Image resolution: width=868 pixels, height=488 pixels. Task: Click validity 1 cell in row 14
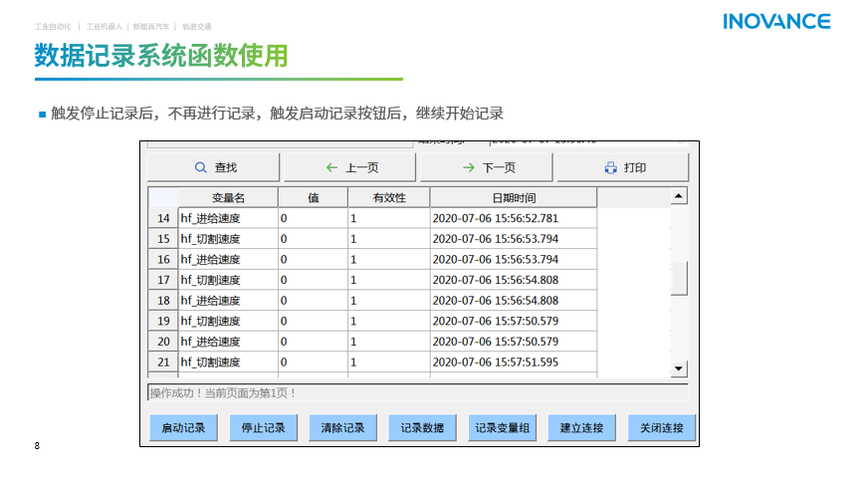(389, 218)
